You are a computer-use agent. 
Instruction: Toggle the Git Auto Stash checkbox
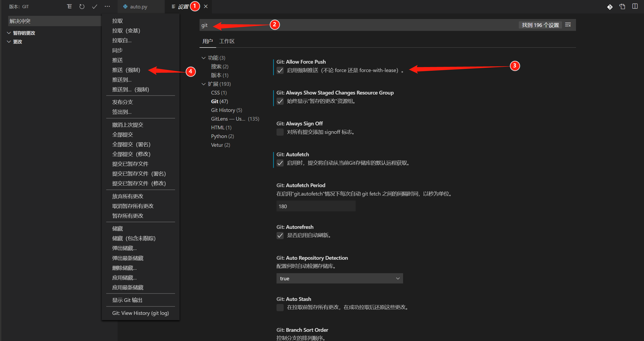(280, 307)
